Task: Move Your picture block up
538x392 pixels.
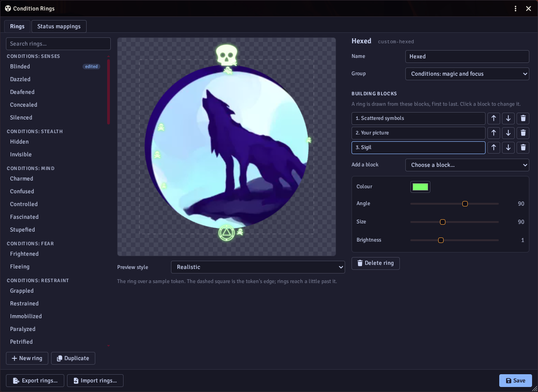Action: tap(493, 133)
